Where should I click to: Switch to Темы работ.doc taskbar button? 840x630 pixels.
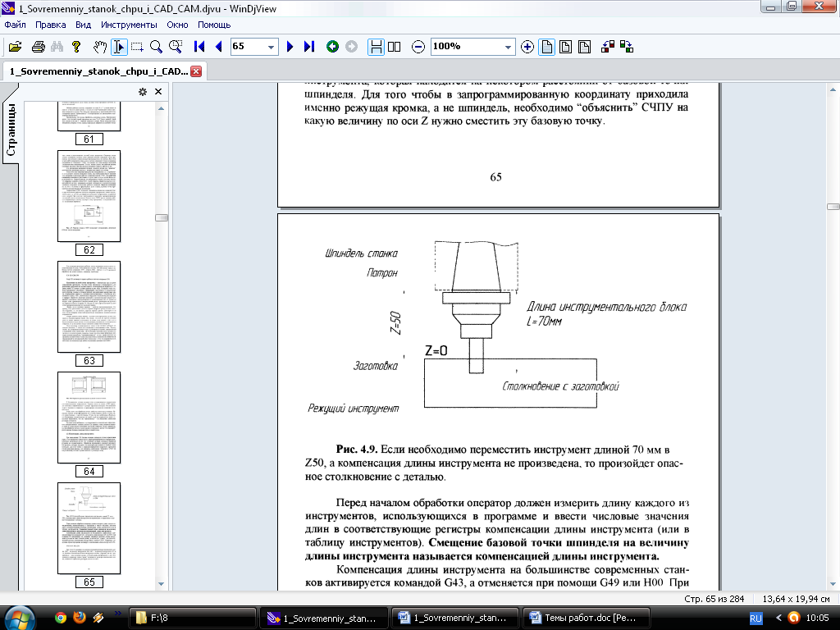coord(586,618)
